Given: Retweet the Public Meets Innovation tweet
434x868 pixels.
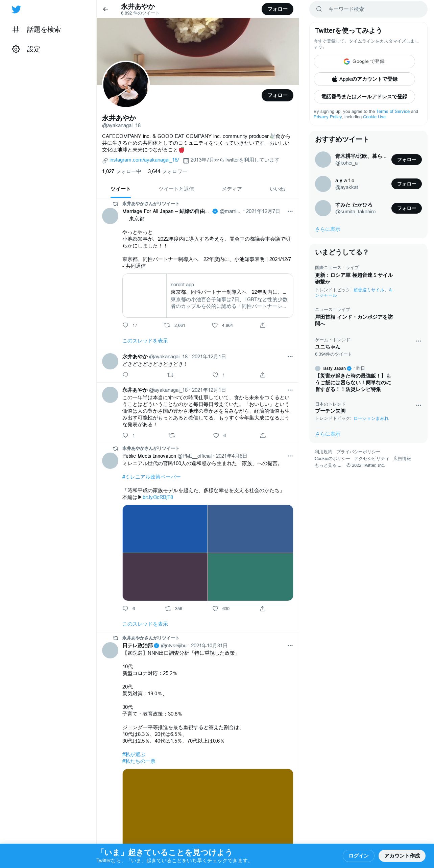Looking at the screenshot, I should pyautogui.click(x=168, y=608).
